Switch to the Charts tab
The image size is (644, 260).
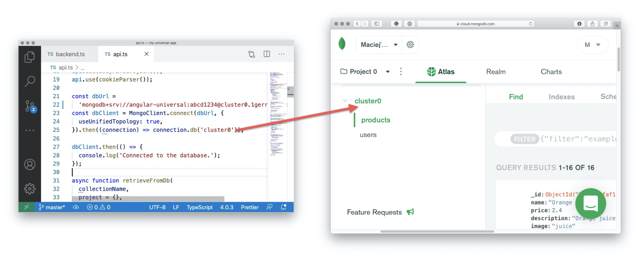coord(551,72)
